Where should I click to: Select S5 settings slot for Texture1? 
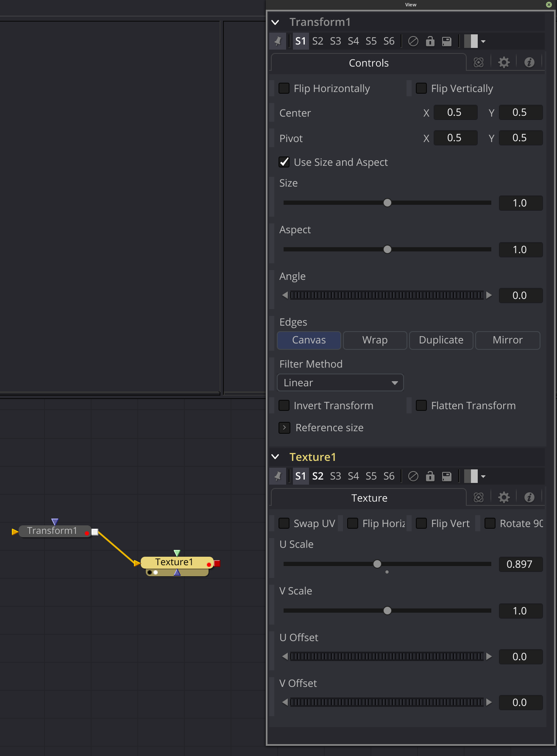(371, 476)
